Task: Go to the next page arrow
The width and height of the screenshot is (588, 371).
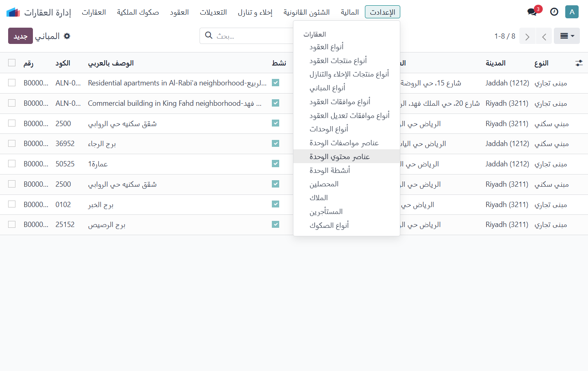Action: (x=527, y=36)
